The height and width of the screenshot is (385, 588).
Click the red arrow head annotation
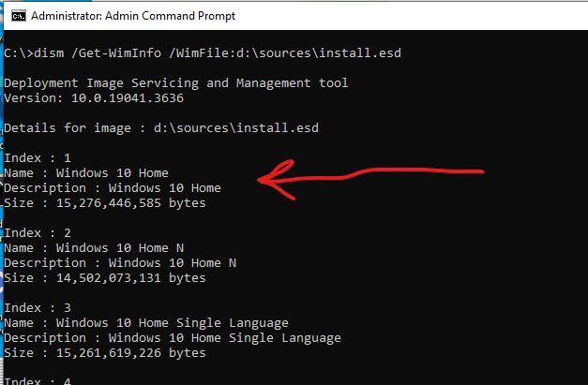pos(276,180)
